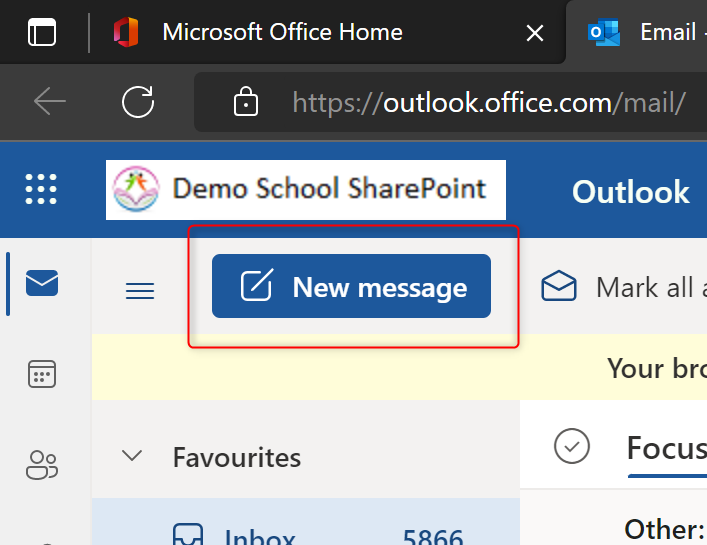View site information via the lock icon
Screen dimensions: 707x545
(244, 101)
